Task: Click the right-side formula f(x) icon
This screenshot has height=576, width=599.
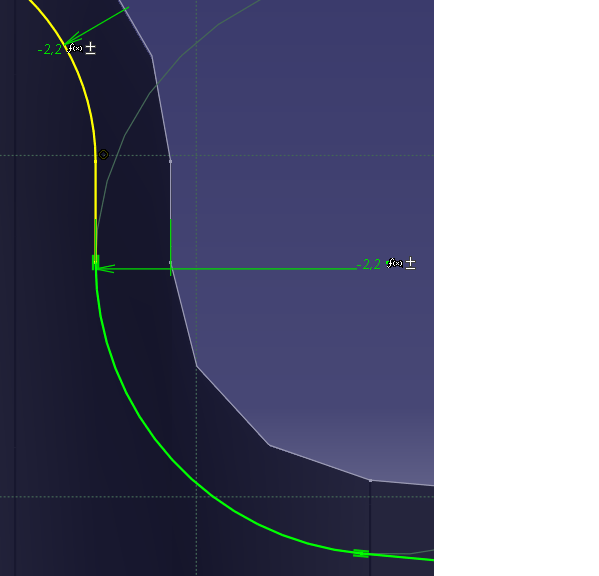Action: (x=395, y=263)
